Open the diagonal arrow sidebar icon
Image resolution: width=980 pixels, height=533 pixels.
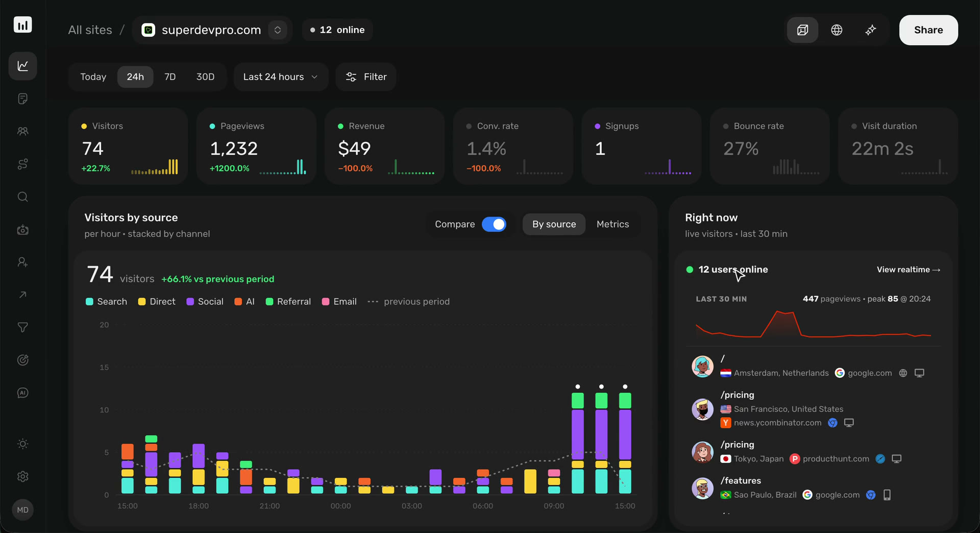[x=22, y=295]
